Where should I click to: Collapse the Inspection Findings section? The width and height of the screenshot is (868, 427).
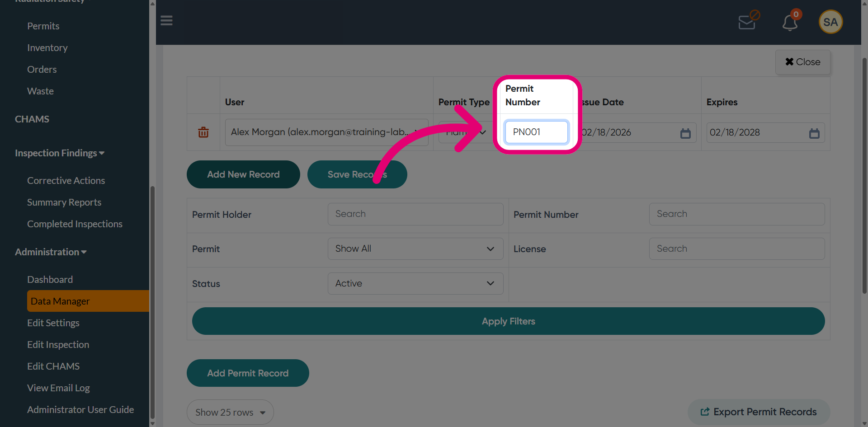[x=60, y=153]
